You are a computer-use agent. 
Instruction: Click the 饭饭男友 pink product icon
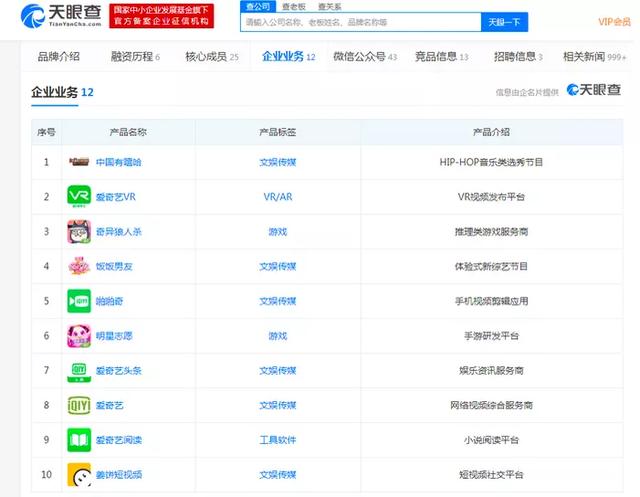click(79, 266)
